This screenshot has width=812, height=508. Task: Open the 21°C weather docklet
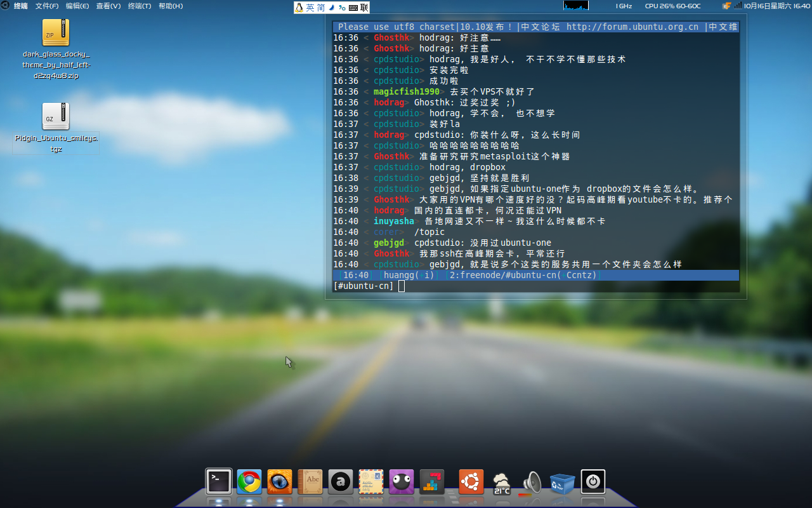(x=502, y=483)
